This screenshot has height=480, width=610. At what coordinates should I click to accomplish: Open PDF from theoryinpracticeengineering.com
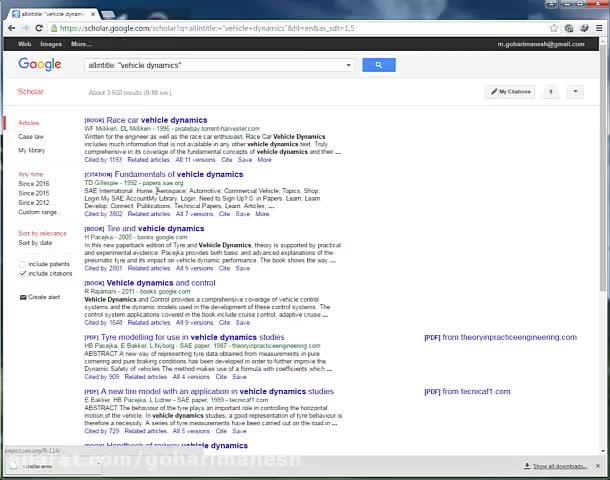pos(500,337)
